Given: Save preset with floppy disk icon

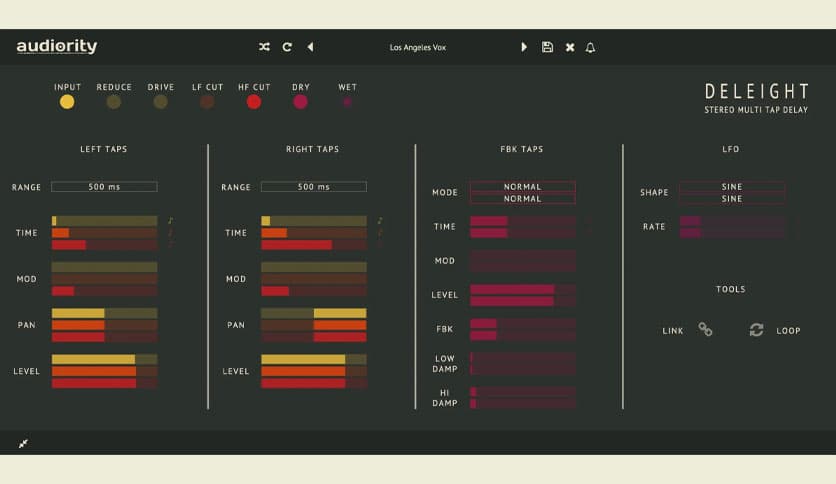Looking at the screenshot, I should (547, 47).
